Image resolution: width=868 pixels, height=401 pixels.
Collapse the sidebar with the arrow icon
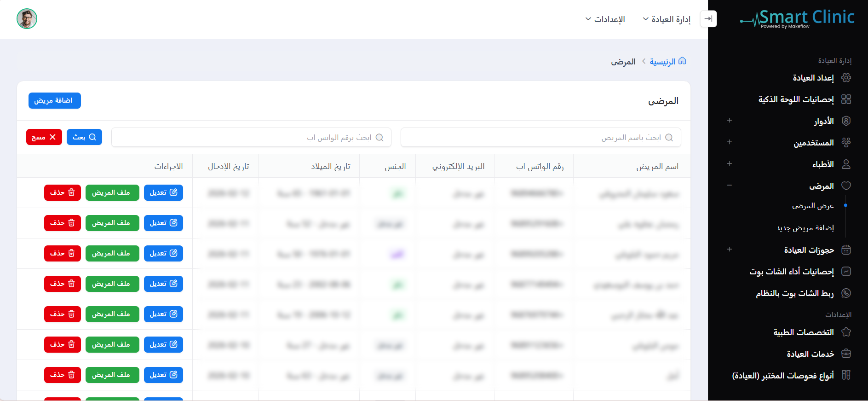click(708, 19)
